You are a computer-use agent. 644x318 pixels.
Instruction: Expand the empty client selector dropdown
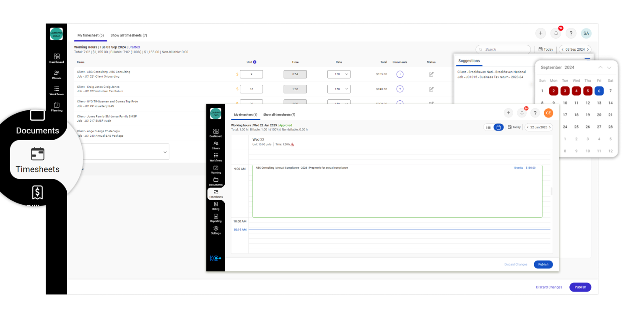(x=165, y=151)
